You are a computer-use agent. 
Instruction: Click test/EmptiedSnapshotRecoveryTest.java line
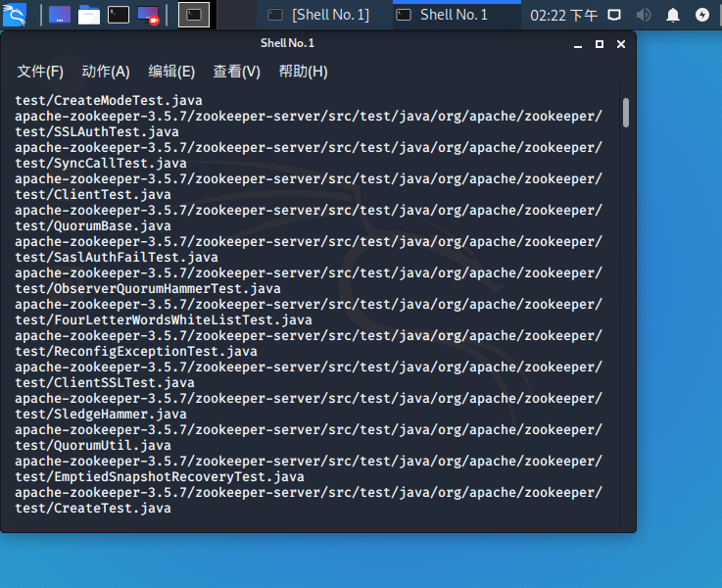[160, 476]
